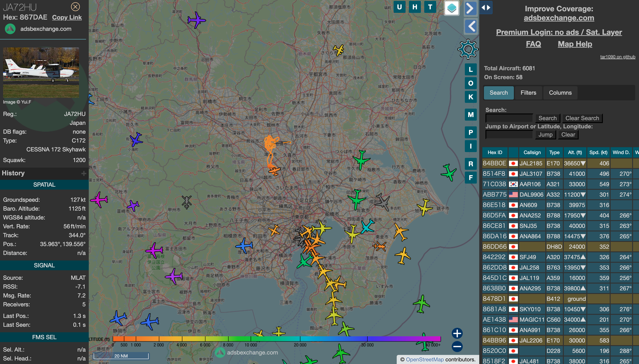Click the right chevron map button
The width and height of the screenshot is (639, 364).
click(x=471, y=8)
